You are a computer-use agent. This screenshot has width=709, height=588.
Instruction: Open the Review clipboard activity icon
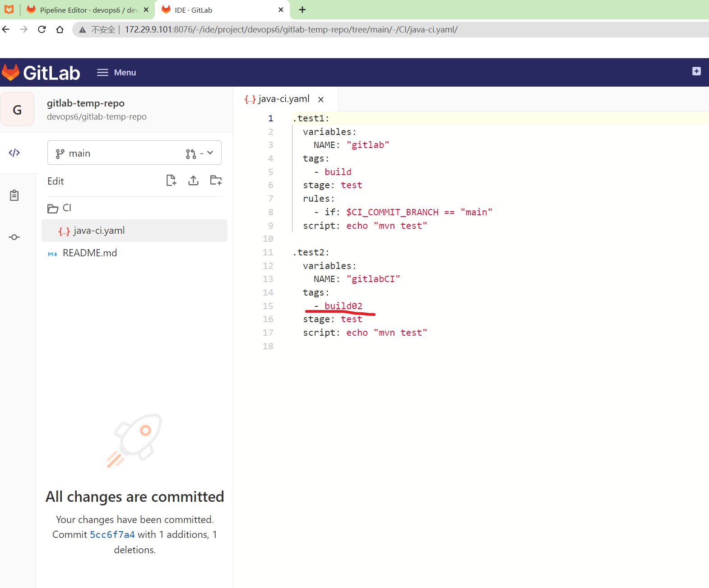coord(14,195)
